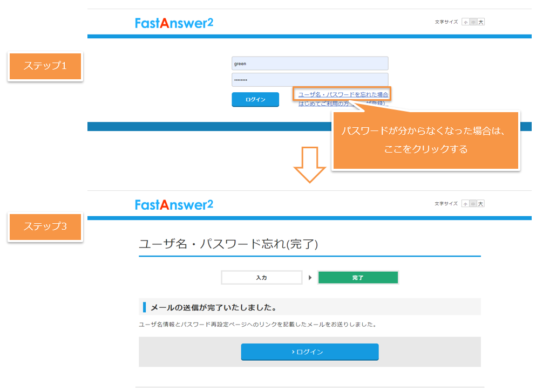Focus the username field containing green

(x=310, y=64)
